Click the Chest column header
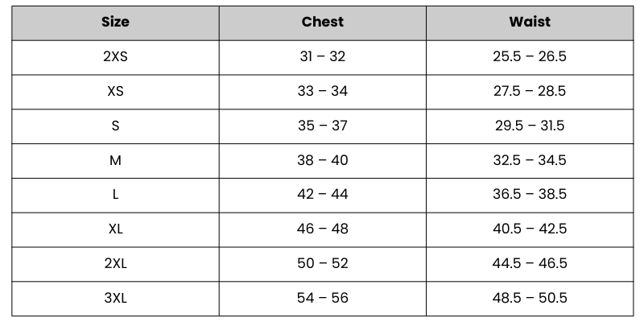This screenshot has width=644, height=322. pyautogui.click(x=322, y=22)
